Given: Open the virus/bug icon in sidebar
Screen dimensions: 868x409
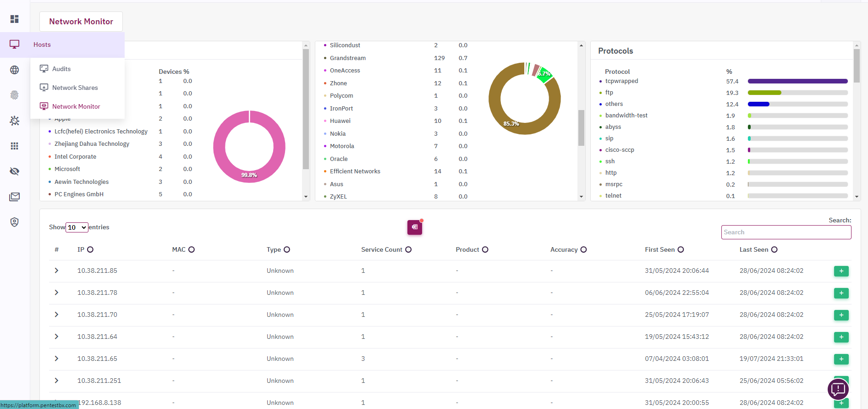Looking at the screenshot, I should click(x=15, y=121).
